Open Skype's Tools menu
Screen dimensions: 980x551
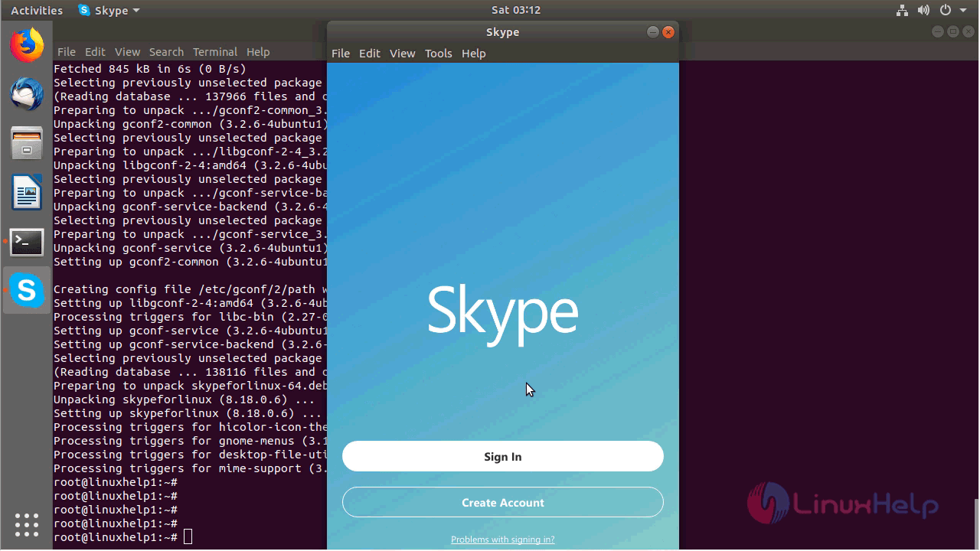tap(439, 54)
